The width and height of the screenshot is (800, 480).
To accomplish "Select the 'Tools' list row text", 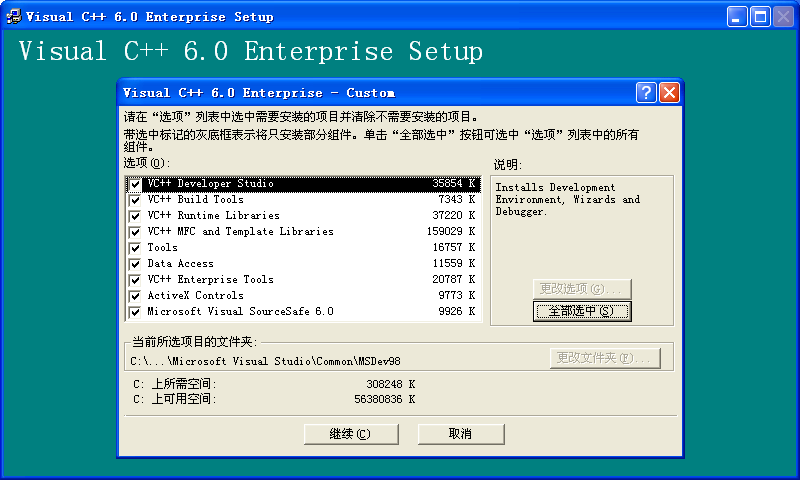I will [162, 247].
